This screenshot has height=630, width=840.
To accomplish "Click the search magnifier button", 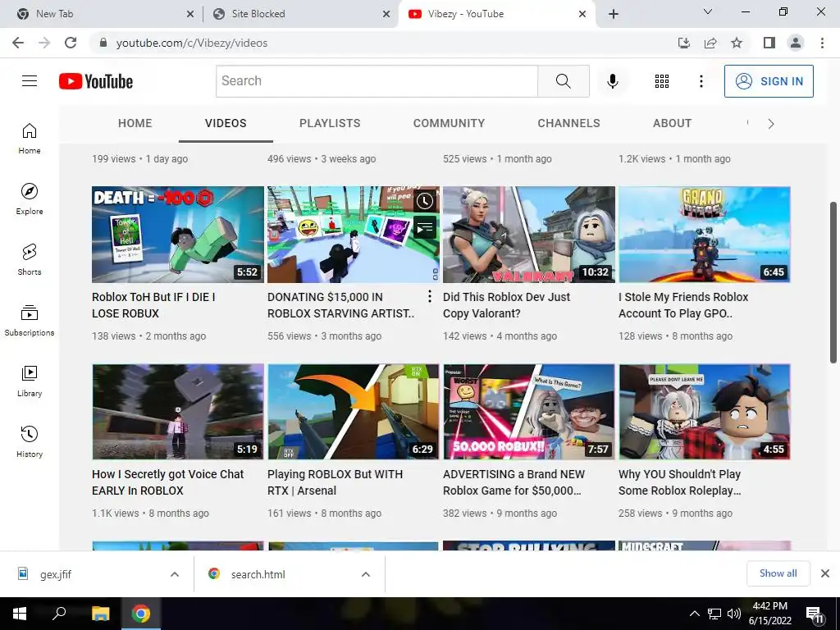I will point(563,81).
